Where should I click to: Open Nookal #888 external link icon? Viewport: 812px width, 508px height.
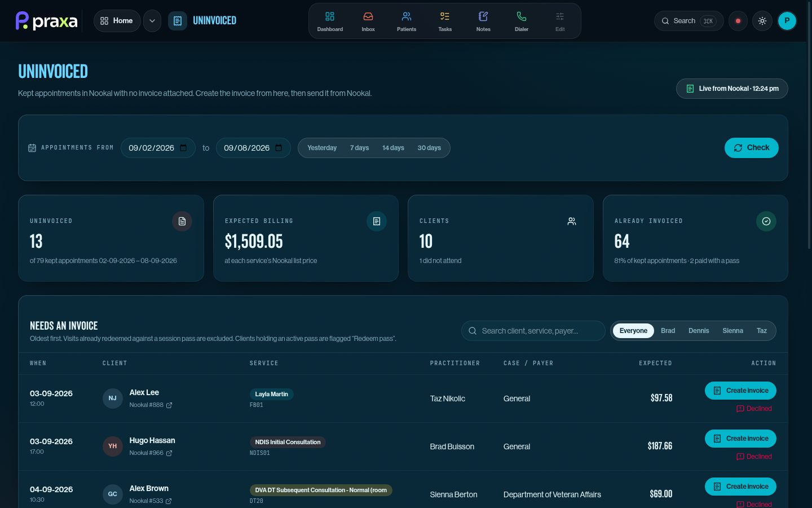pyautogui.click(x=169, y=405)
